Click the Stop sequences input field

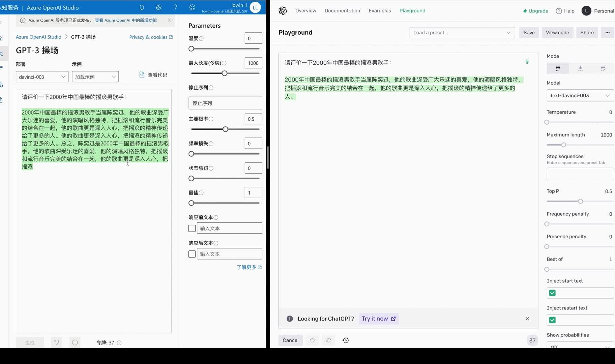point(580,174)
